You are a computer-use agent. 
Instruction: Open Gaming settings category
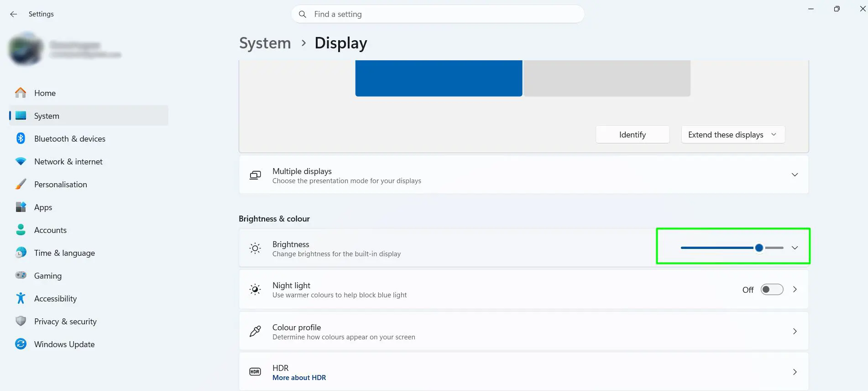(89, 275)
